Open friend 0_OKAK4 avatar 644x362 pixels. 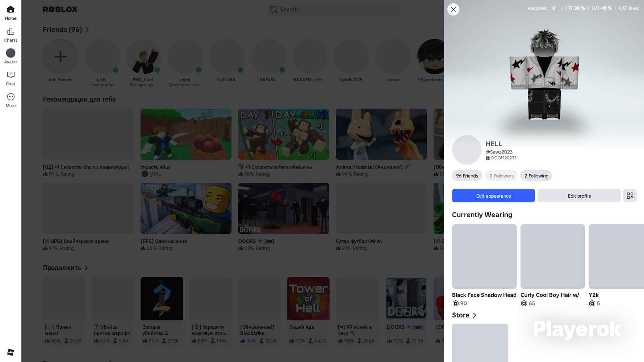click(x=227, y=56)
